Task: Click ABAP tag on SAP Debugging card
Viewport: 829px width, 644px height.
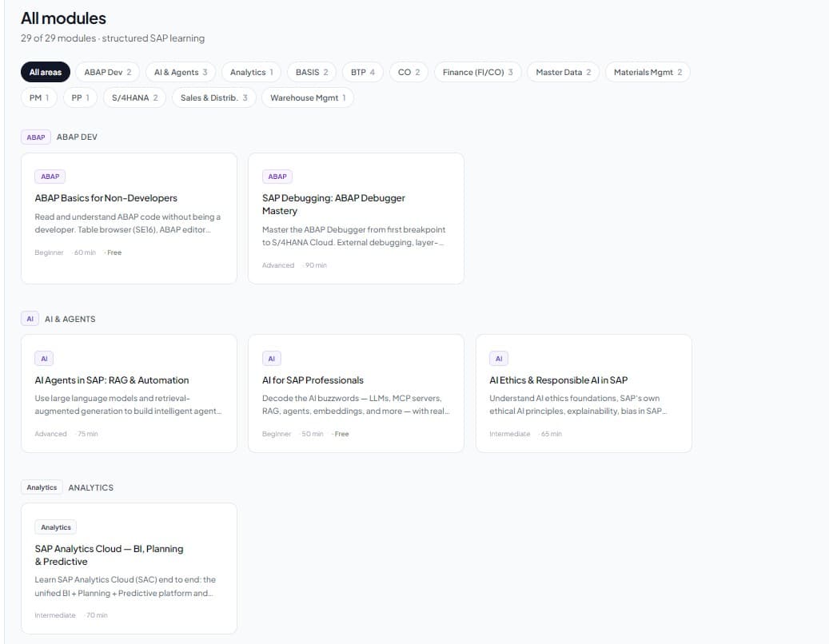Action: pyautogui.click(x=277, y=177)
